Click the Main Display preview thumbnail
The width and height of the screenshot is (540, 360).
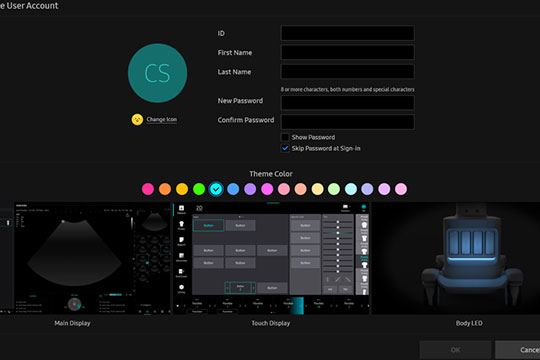(x=85, y=258)
